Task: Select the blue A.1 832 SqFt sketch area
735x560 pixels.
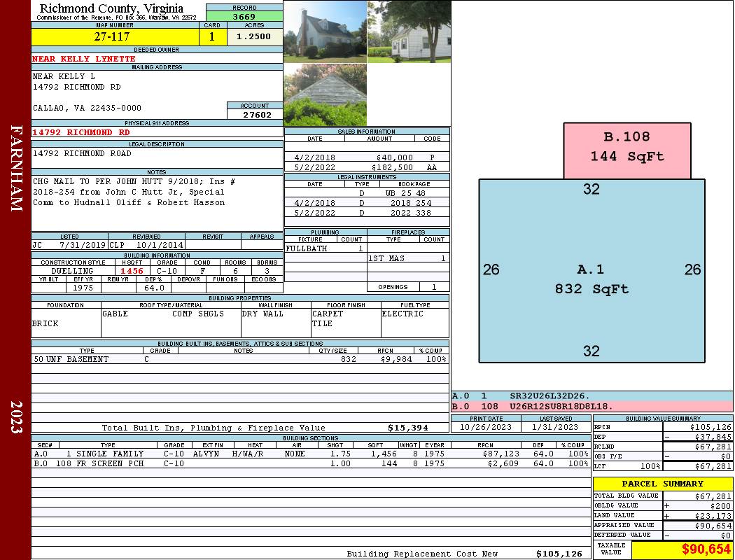Action: tap(591, 270)
